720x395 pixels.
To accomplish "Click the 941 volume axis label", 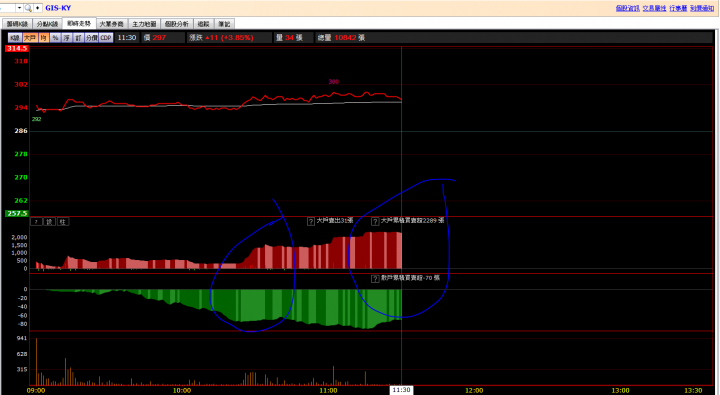I will (x=22, y=338).
